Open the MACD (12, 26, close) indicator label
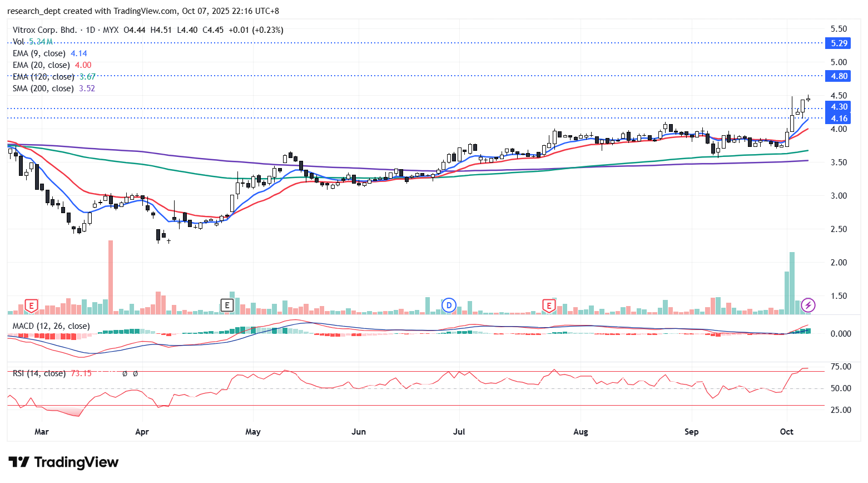Image resolution: width=868 pixels, height=483 pixels. click(51, 326)
